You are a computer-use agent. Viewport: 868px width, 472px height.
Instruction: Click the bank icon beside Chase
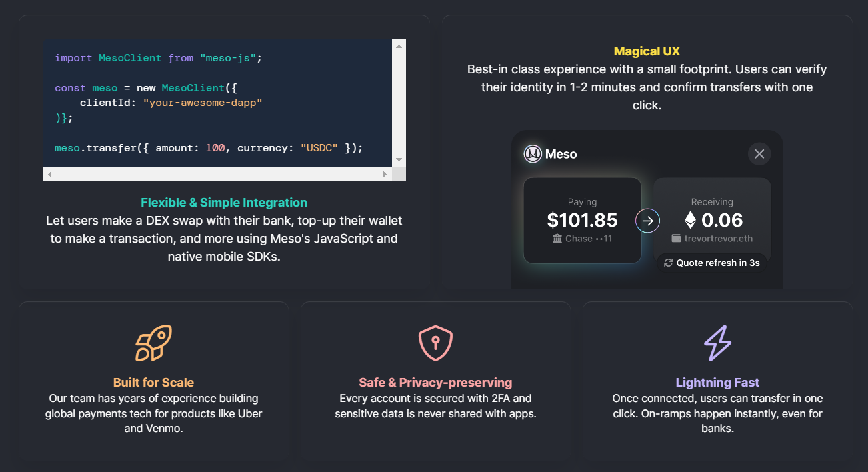(557, 239)
